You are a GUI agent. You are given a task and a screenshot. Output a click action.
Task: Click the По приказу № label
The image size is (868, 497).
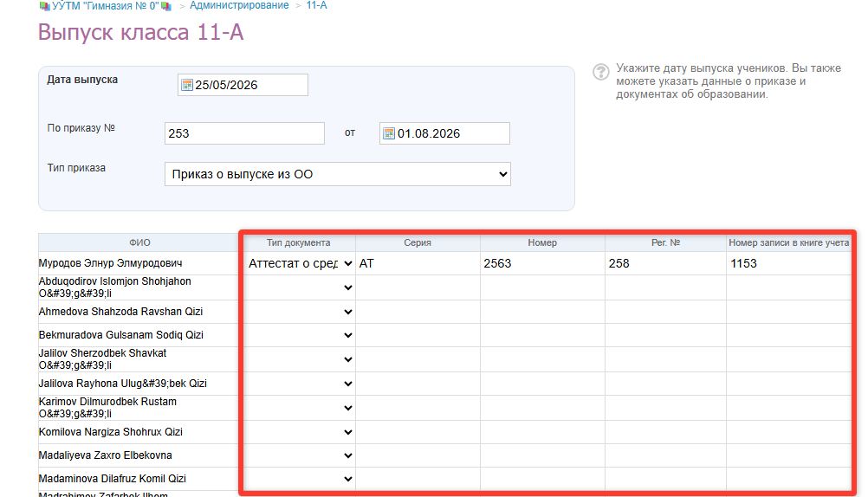(x=81, y=128)
